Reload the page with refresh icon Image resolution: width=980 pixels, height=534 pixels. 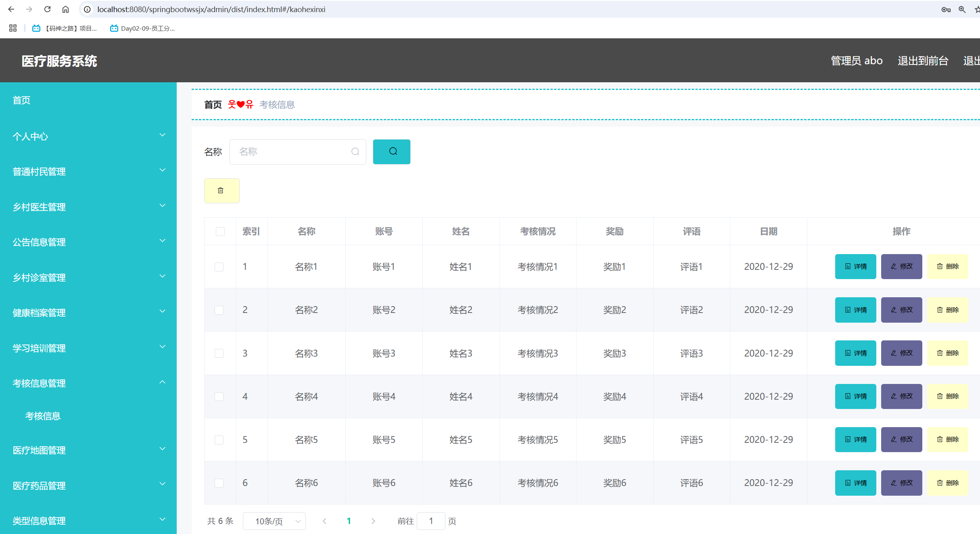coord(47,9)
